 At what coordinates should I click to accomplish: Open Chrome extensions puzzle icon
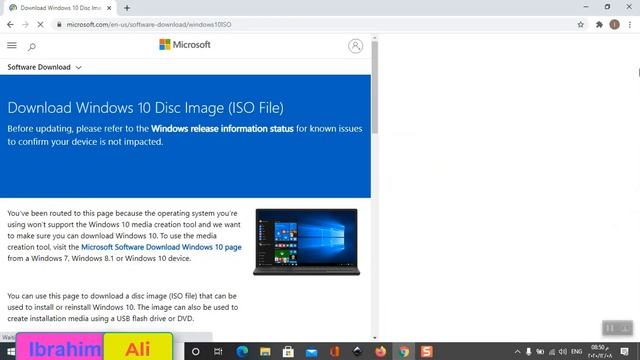coord(599,24)
